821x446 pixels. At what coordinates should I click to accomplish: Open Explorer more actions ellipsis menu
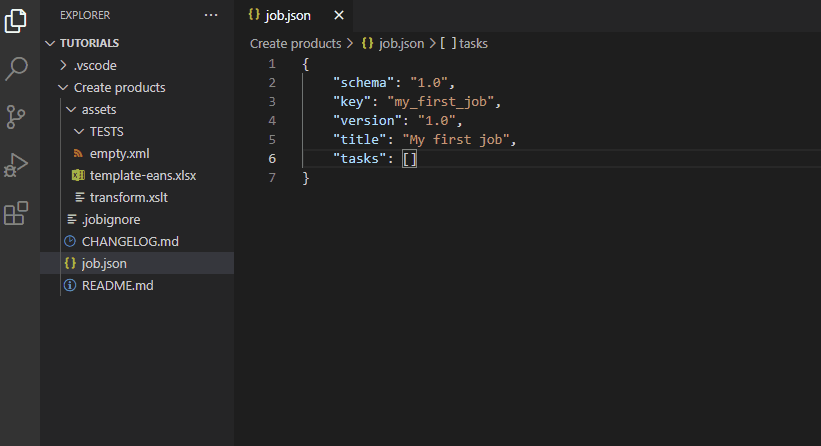[210, 15]
